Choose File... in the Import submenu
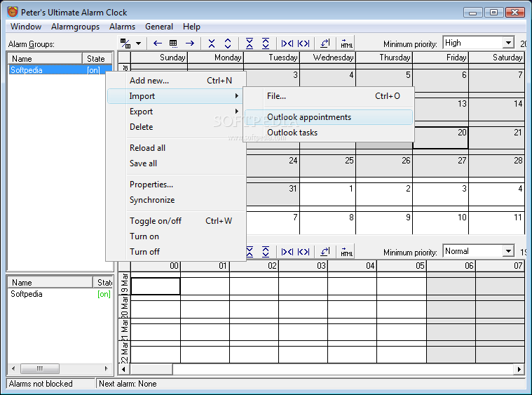 [x=329, y=96]
